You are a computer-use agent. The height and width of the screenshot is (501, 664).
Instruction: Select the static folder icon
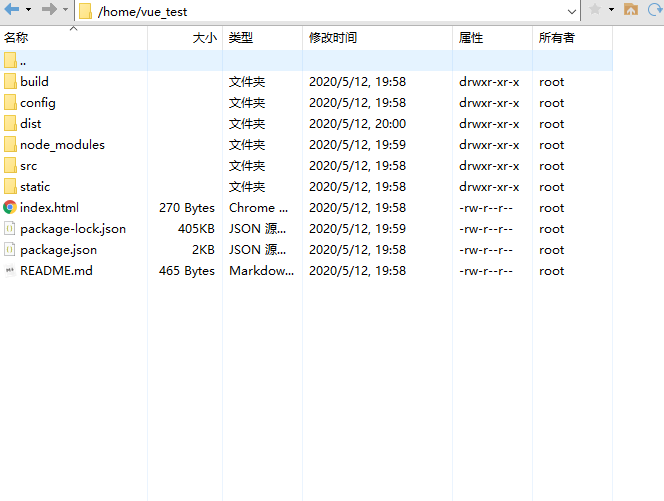10,186
